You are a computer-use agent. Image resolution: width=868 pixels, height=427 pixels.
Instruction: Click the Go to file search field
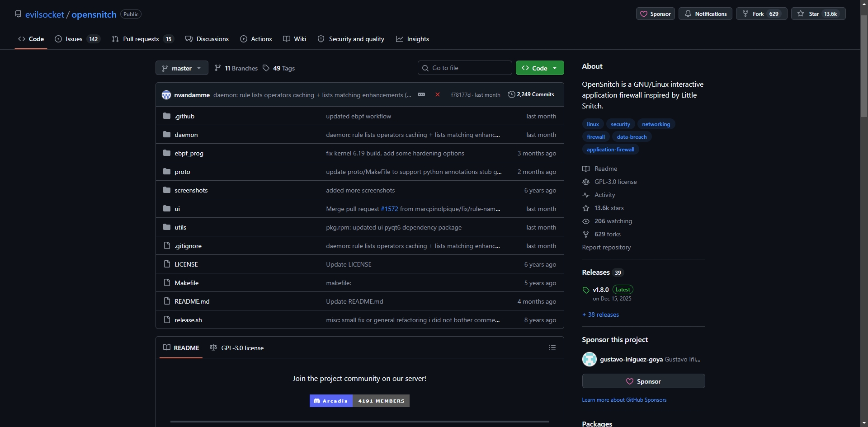pos(465,68)
